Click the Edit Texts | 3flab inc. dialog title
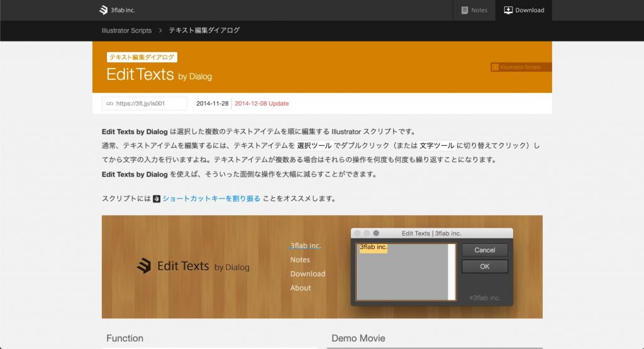This screenshot has width=644, height=349. pos(431,233)
